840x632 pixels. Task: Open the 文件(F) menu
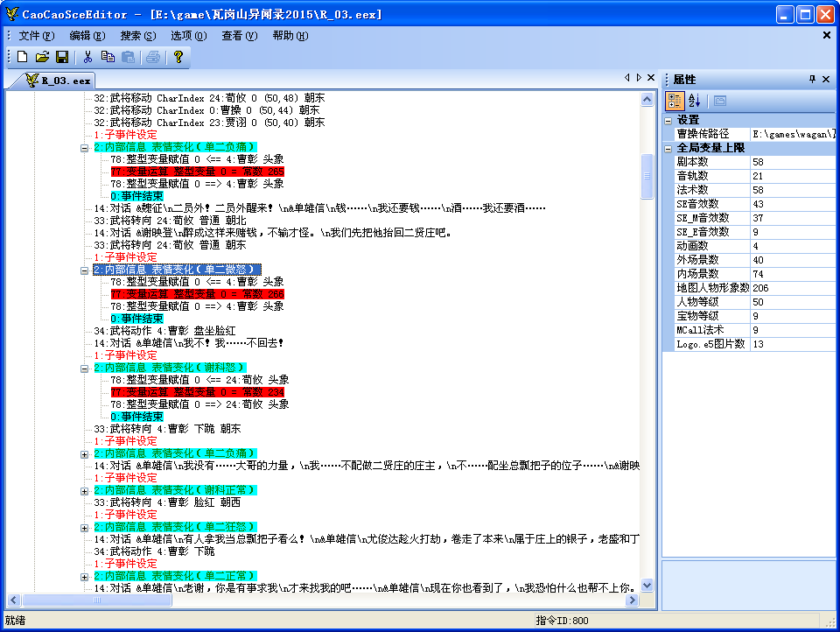[x=36, y=36]
